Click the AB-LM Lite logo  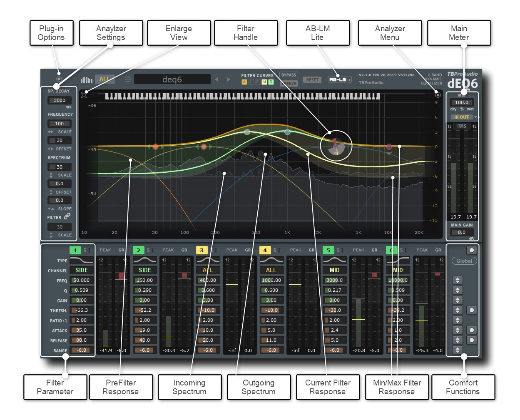click(339, 80)
